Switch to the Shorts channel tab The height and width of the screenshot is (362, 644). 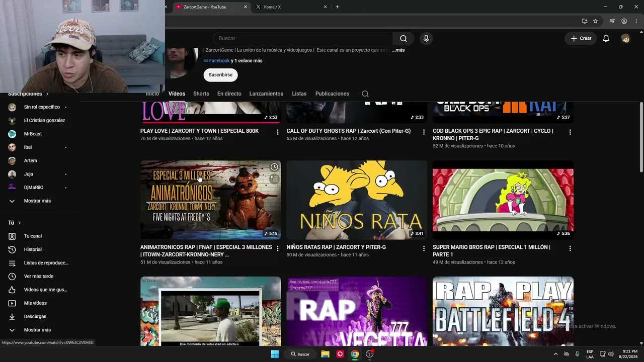(x=201, y=94)
